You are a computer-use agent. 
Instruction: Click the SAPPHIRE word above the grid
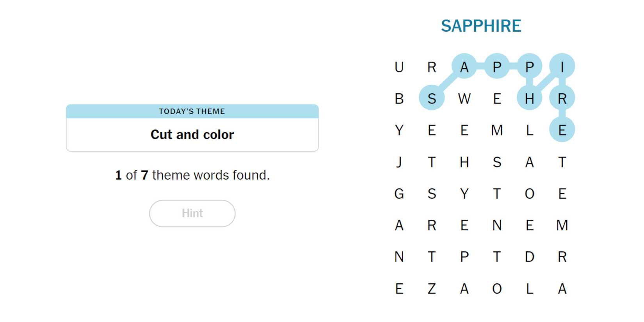pyautogui.click(x=481, y=26)
